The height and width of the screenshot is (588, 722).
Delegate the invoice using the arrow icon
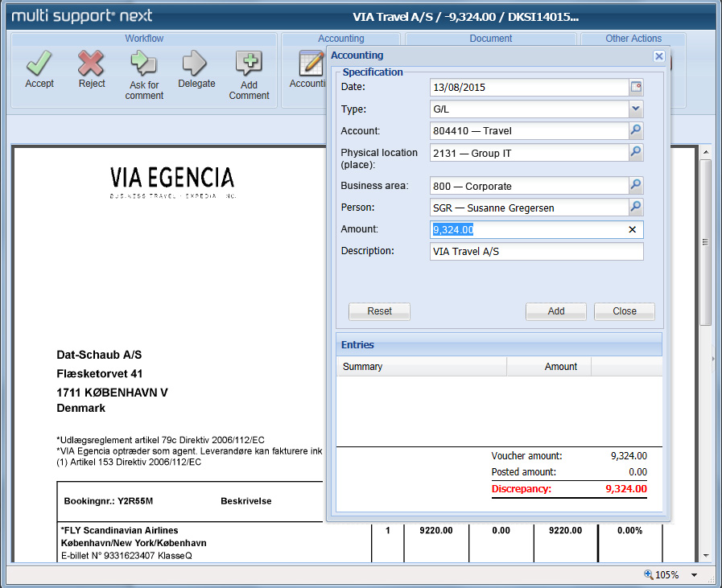click(x=195, y=64)
